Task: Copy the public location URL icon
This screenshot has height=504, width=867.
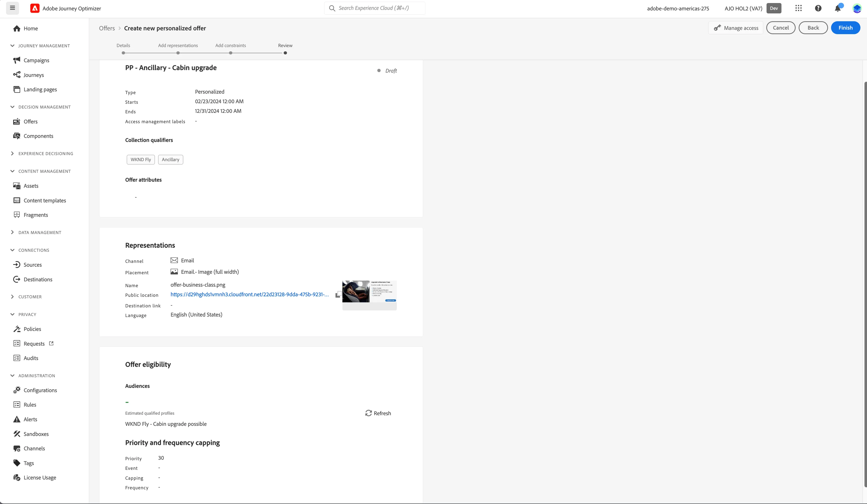Action: (338, 295)
